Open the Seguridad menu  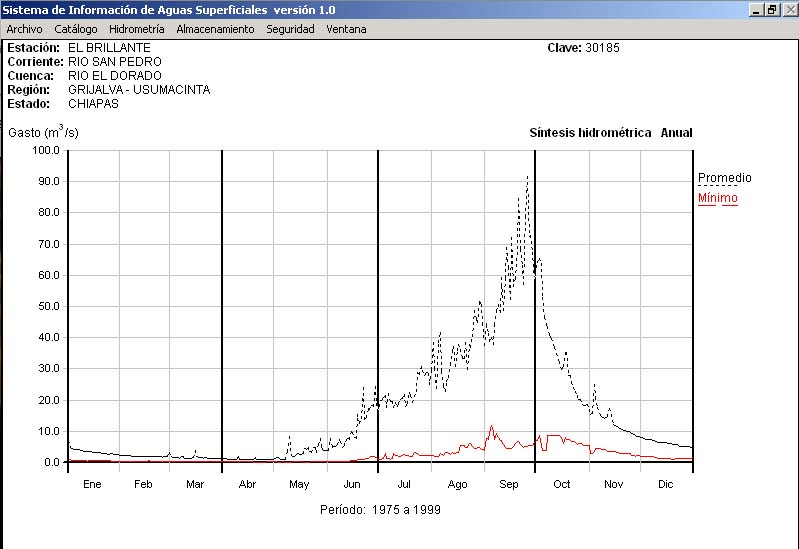[290, 29]
